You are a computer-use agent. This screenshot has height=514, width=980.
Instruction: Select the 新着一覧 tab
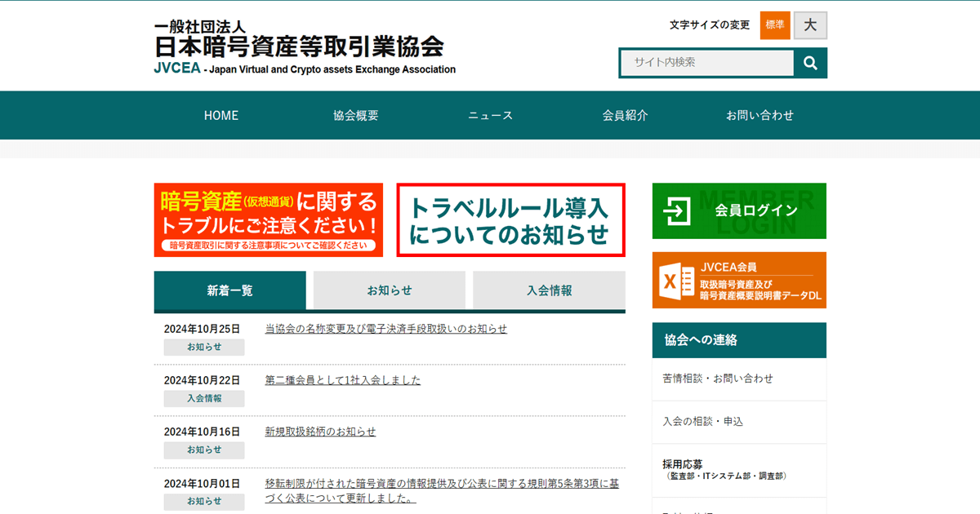click(229, 290)
